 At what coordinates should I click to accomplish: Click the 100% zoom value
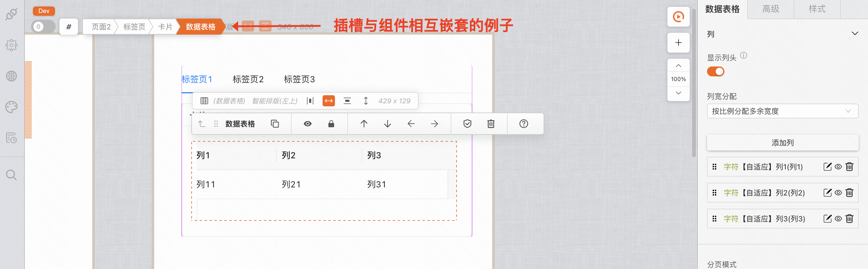(678, 79)
